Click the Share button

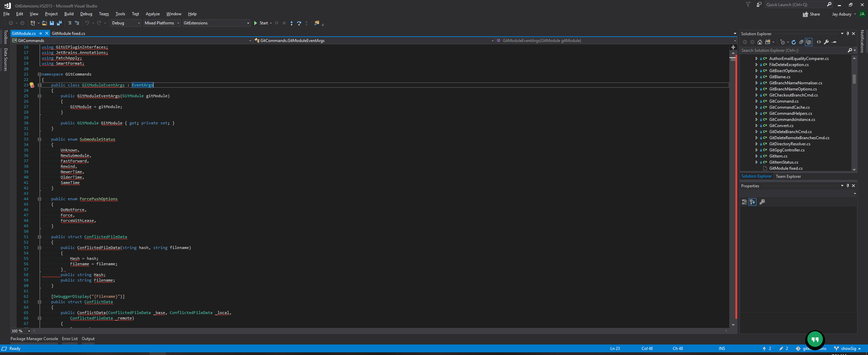pyautogui.click(x=811, y=14)
